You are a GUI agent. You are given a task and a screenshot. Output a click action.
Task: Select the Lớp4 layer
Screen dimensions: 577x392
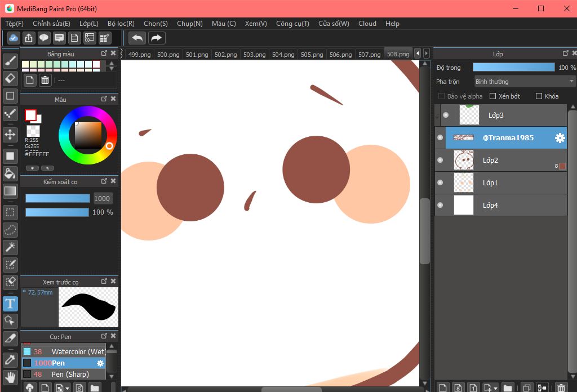tap(501, 205)
